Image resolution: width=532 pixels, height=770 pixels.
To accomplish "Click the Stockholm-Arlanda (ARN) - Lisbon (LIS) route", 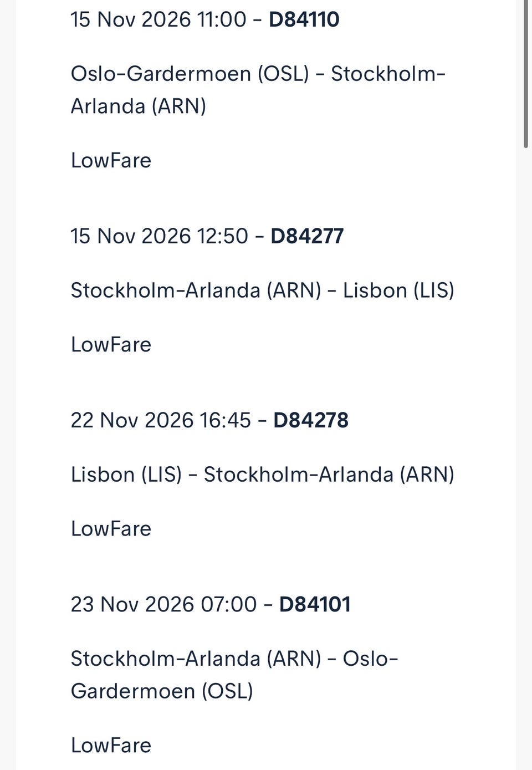I will [262, 290].
